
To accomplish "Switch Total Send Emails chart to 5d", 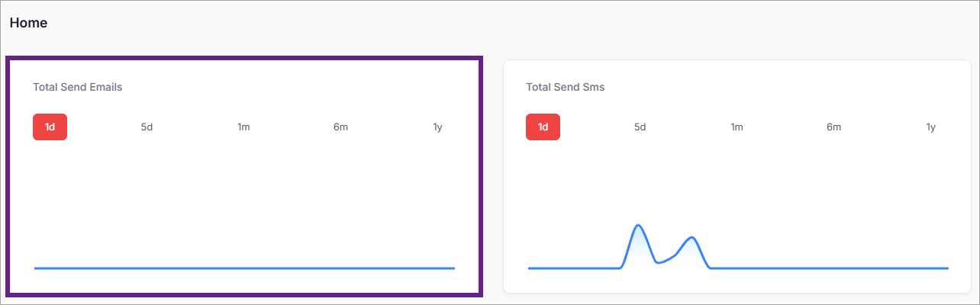I will pyautogui.click(x=147, y=127).
